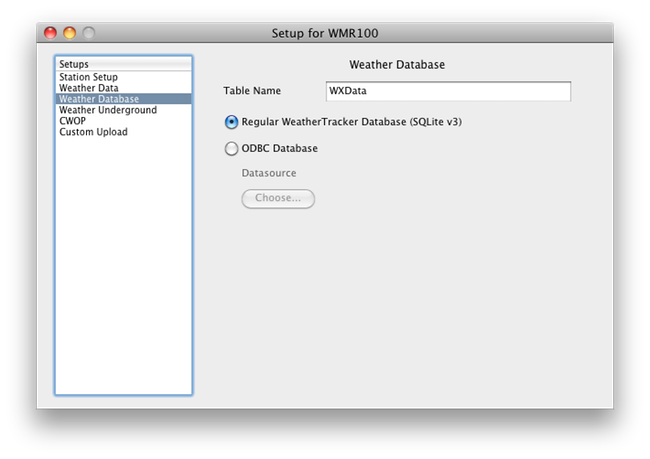This screenshot has height=459, width=650.
Task: Click the Weather Database heading text
Action: coord(397,65)
